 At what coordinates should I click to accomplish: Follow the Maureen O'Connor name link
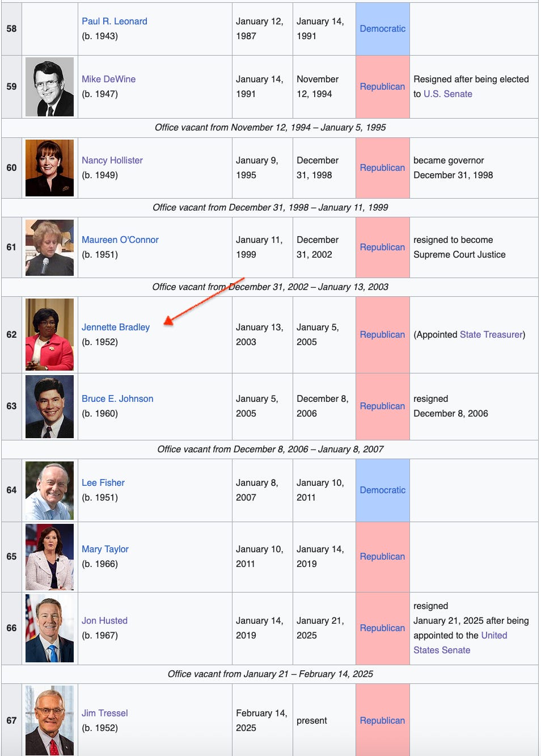coord(120,240)
